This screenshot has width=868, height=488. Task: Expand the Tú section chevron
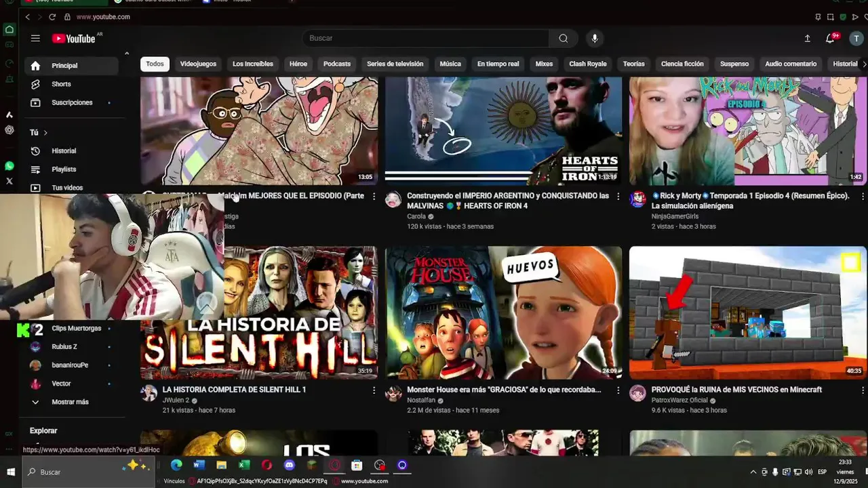[x=45, y=133]
